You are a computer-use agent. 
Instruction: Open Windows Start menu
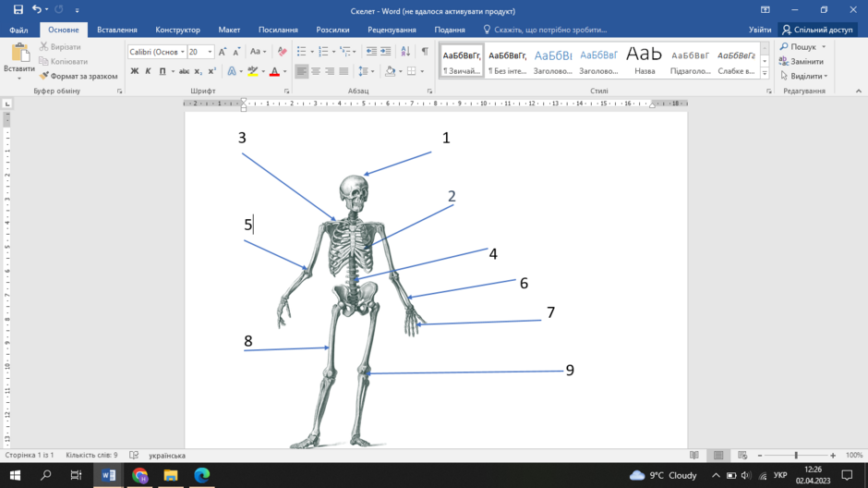point(15,475)
